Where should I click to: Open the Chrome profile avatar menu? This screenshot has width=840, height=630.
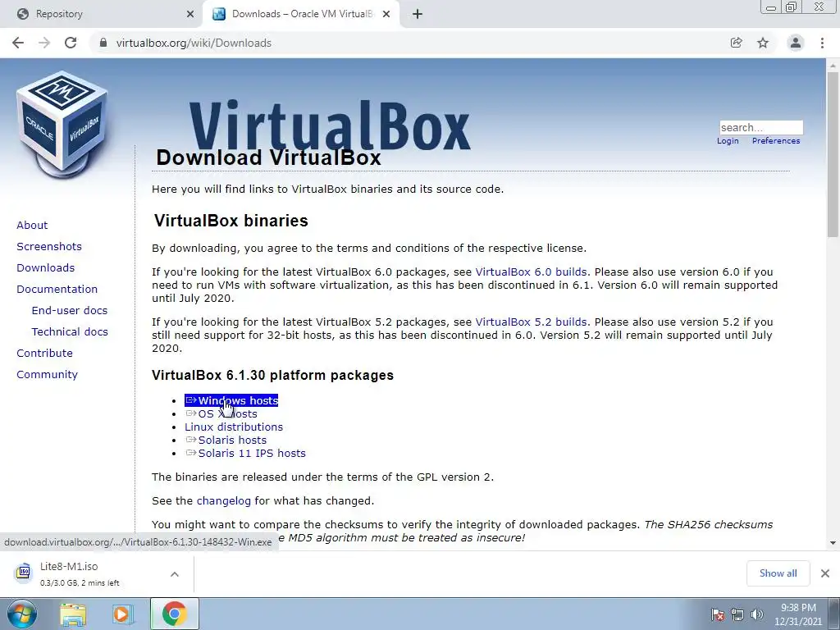point(796,43)
